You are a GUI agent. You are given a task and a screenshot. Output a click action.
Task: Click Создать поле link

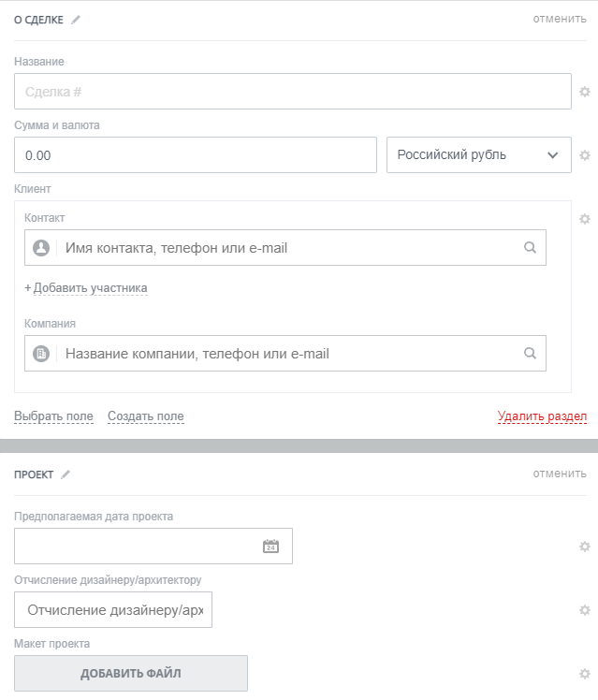145,416
